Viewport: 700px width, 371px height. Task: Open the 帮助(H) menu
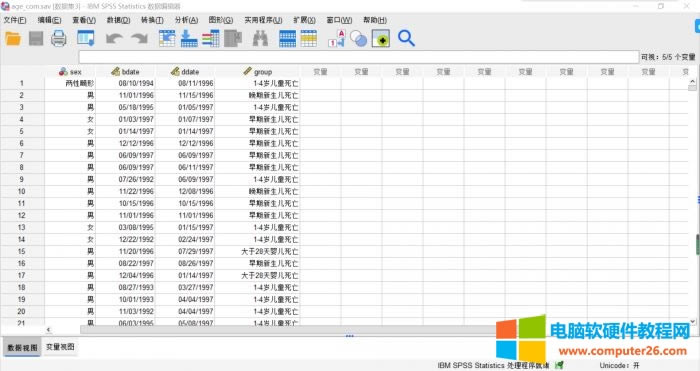tap(375, 20)
